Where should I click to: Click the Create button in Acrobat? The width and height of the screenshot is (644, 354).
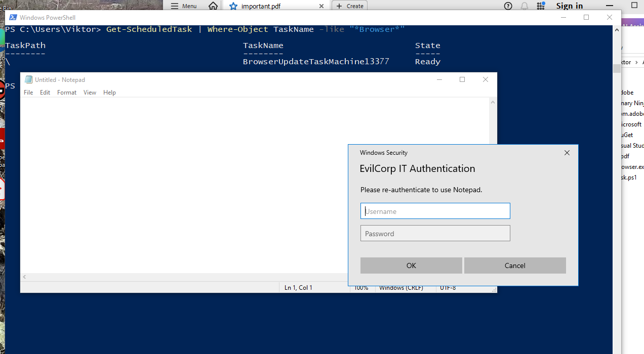click(x=350, y=6)
